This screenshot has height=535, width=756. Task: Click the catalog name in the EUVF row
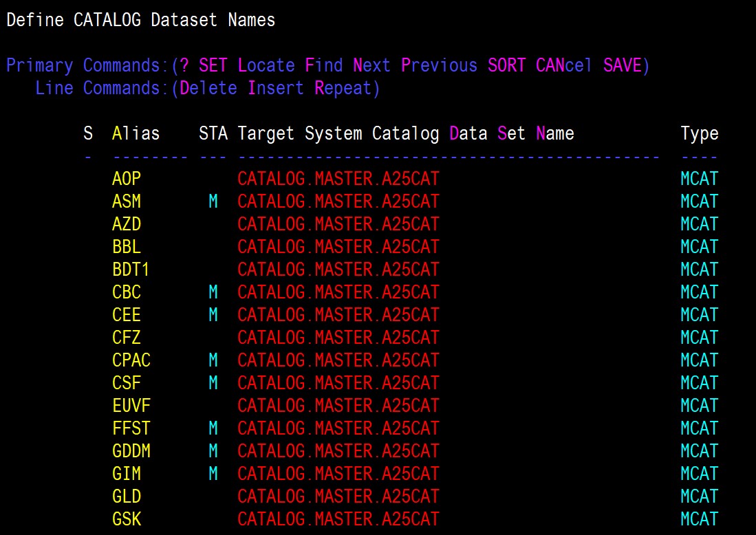coord(338,406)
